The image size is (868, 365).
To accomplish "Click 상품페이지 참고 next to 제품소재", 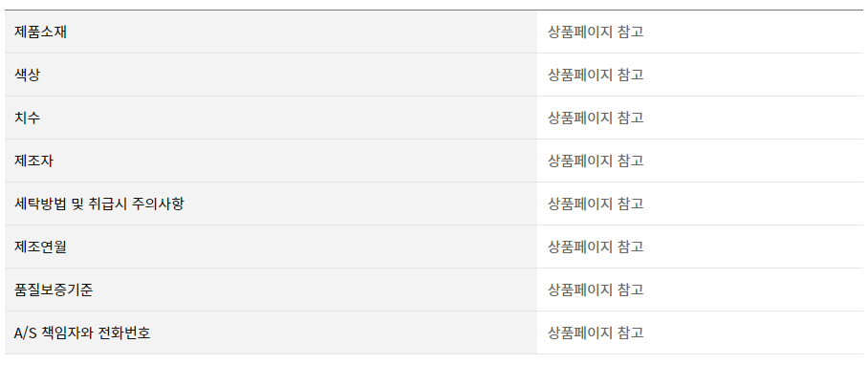I will 596,32.
